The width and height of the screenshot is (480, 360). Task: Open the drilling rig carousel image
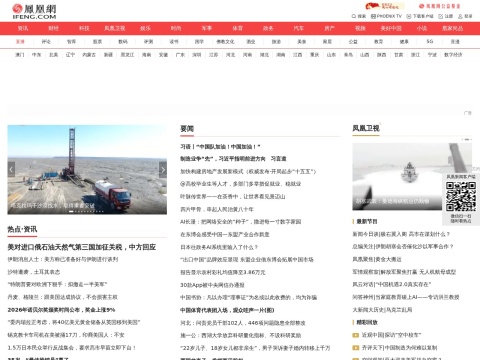pyautogui.click(x=87, y=170)
